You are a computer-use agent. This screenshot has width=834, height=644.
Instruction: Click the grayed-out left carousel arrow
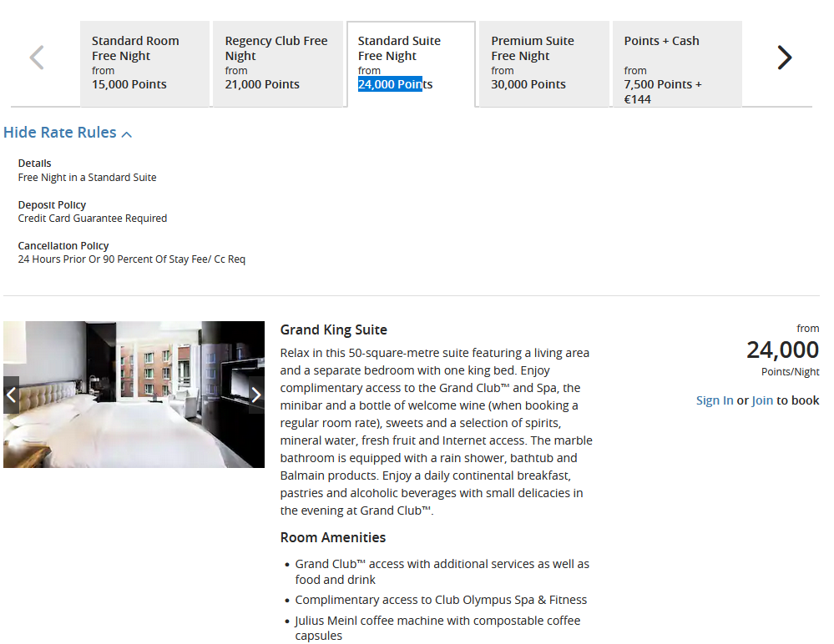36,58
